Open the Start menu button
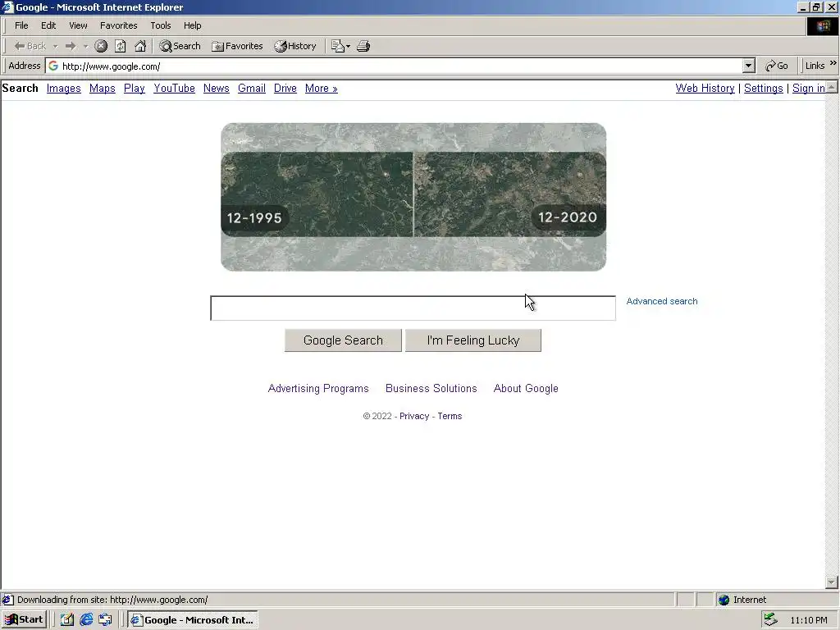This screenshot has height=630, width=840. (x=25, y=620)
